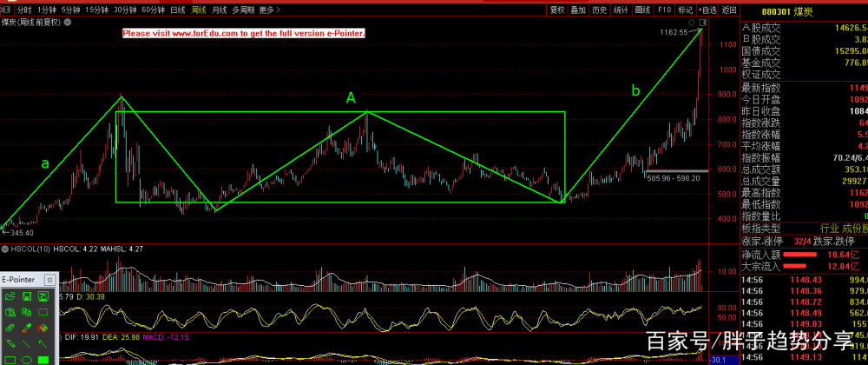868x365 pixels.
Task: Close the E-Pointer toolbox panel
Action: point(49,280)
